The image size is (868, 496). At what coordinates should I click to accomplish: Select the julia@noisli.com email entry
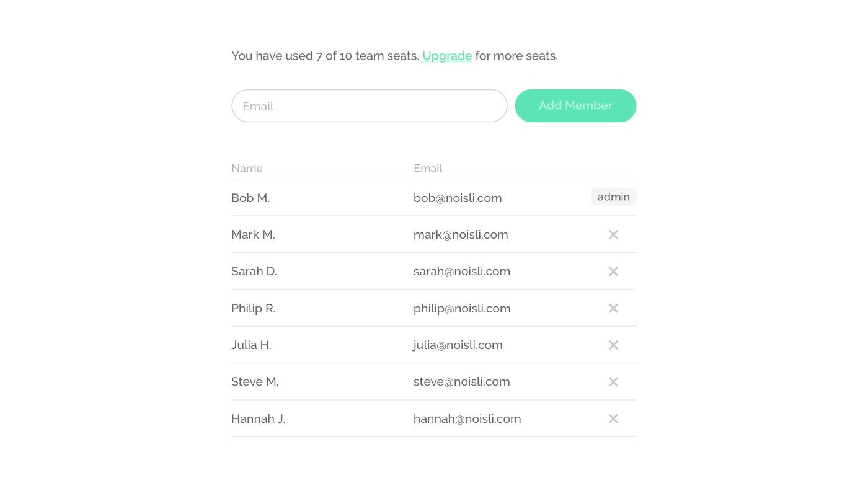(x=458, y=345)
